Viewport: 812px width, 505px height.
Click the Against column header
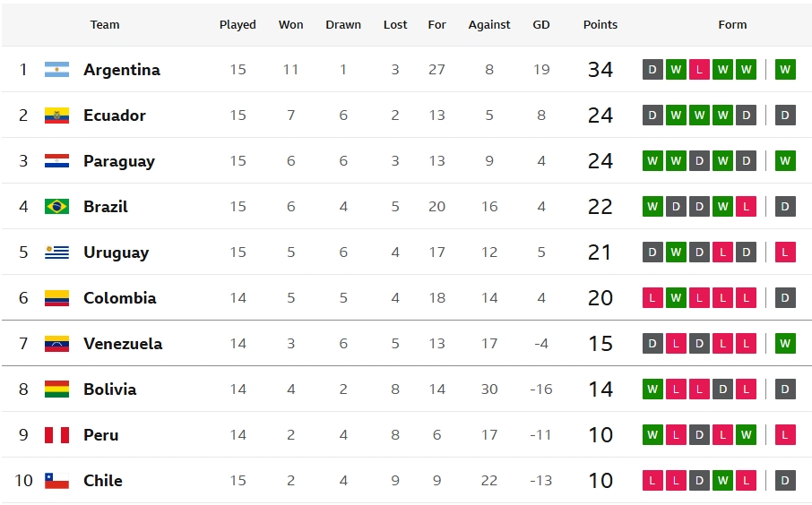489,25
